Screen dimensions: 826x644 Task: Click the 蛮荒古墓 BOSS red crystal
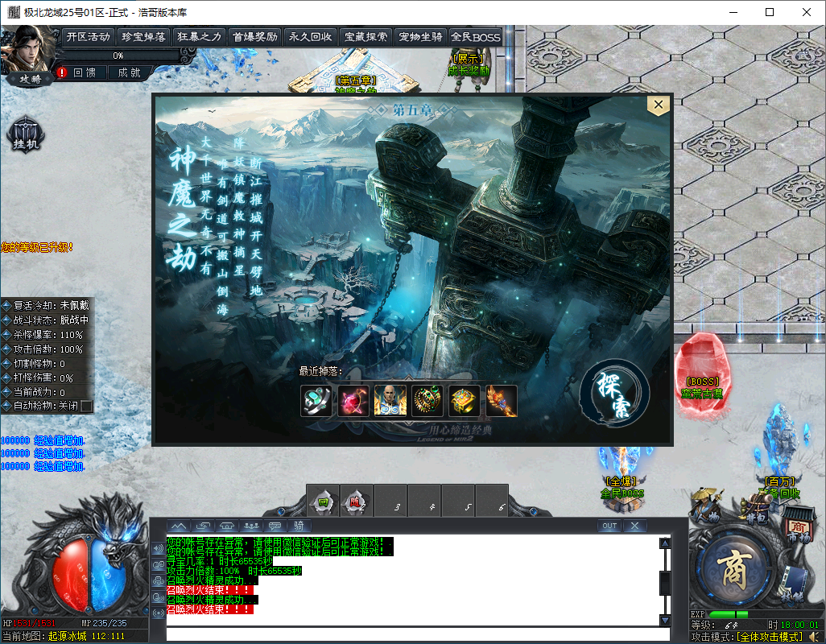[x=702, y=374]
